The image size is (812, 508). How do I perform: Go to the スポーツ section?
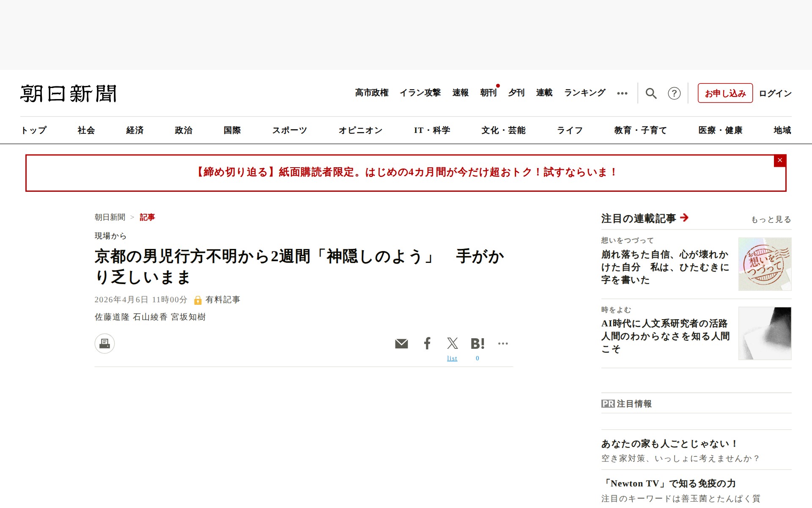[x=289, y=130]
